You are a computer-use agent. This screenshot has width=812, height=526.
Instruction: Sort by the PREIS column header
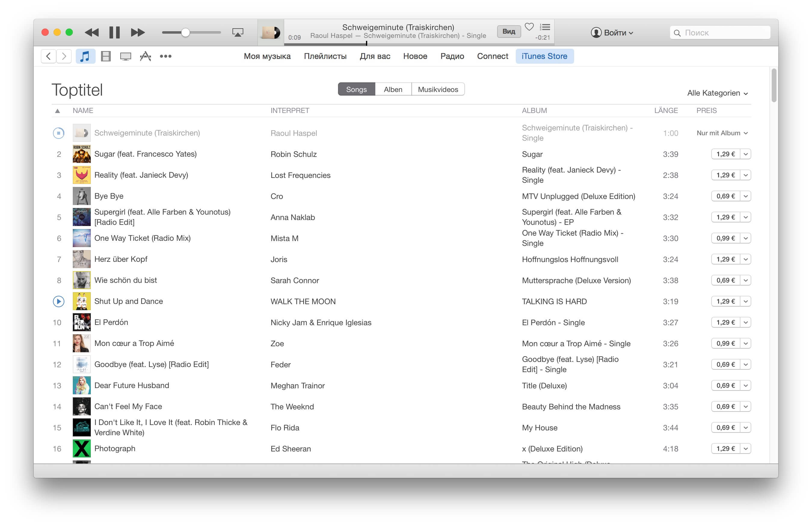[x=706, y=110]
